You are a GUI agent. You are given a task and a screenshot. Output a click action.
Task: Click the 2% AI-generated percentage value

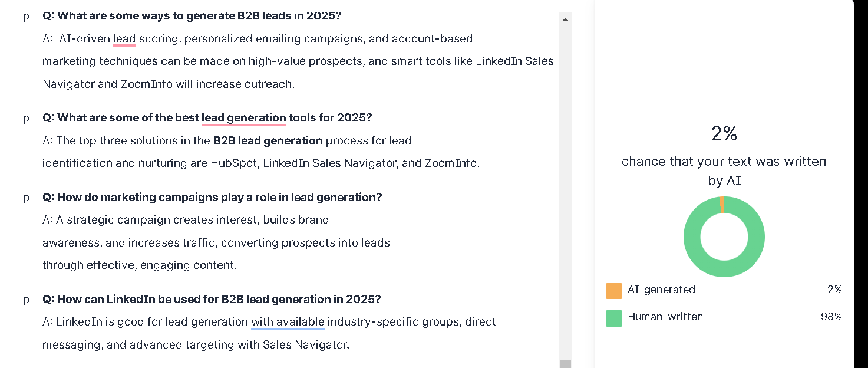(836, 289)
